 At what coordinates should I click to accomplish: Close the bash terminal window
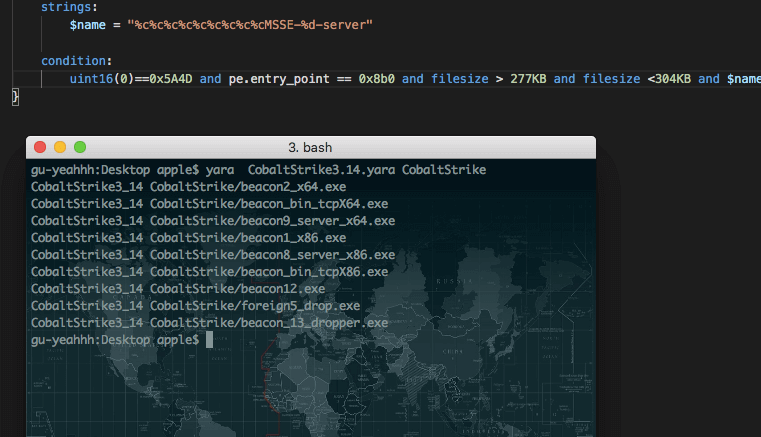[40, 147]
